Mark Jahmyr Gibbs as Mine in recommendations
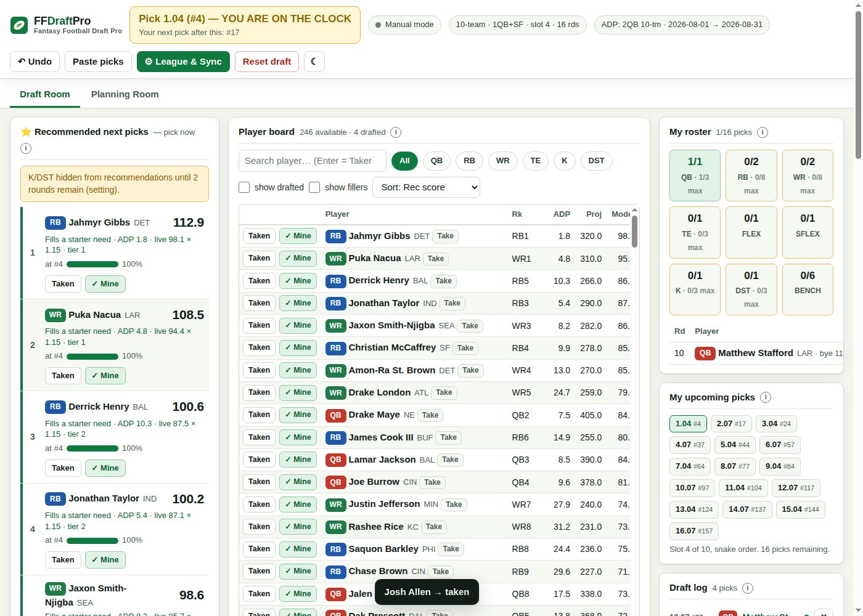 [105, 284]
